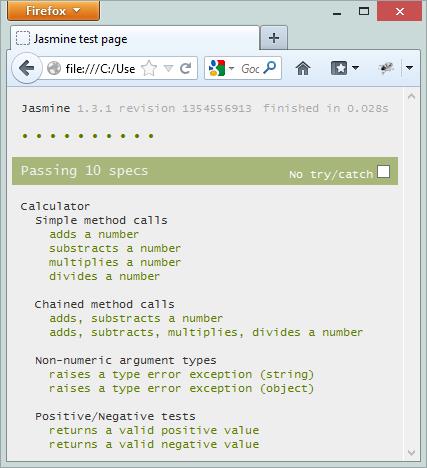This screenshot has height=468, width=427.
Task: Click the scrollbar down arrow
Action: [411, 453]
